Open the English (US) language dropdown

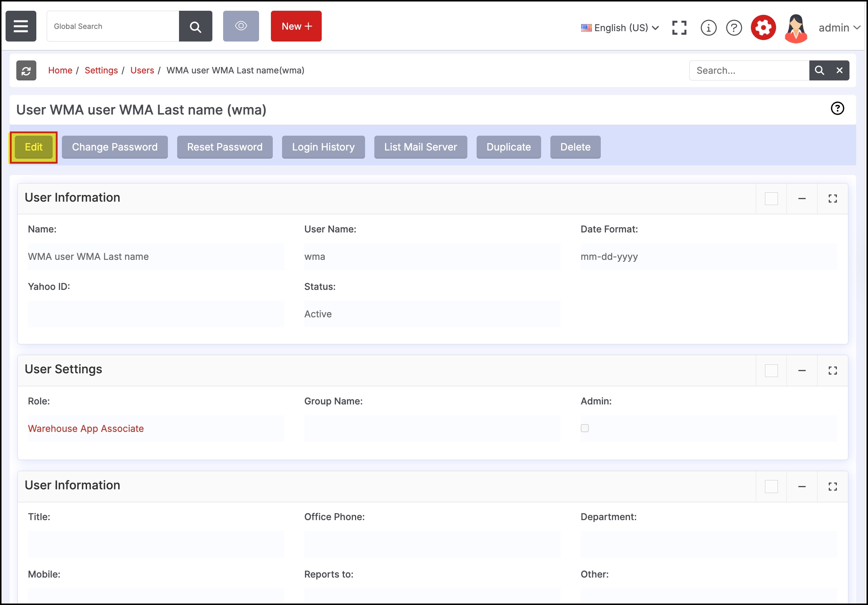pos(620,27)
